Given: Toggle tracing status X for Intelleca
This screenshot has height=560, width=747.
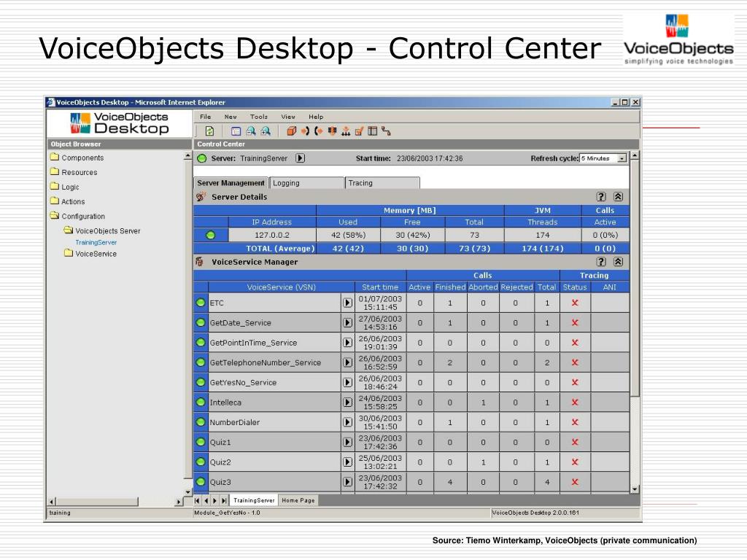Looking at the screenshot, I should pyautogui.click(x=575, y=402).
